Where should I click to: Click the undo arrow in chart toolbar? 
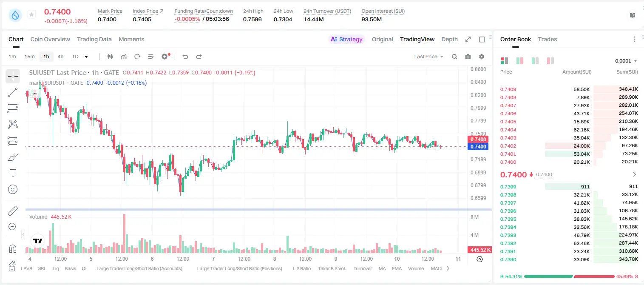coord(185,57)
